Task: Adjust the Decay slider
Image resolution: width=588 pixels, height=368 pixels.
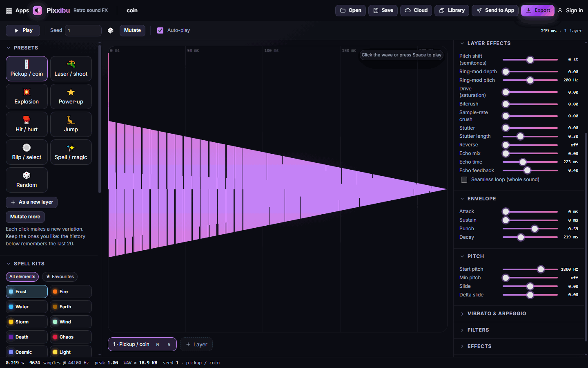Action: [x=530, y=238]
